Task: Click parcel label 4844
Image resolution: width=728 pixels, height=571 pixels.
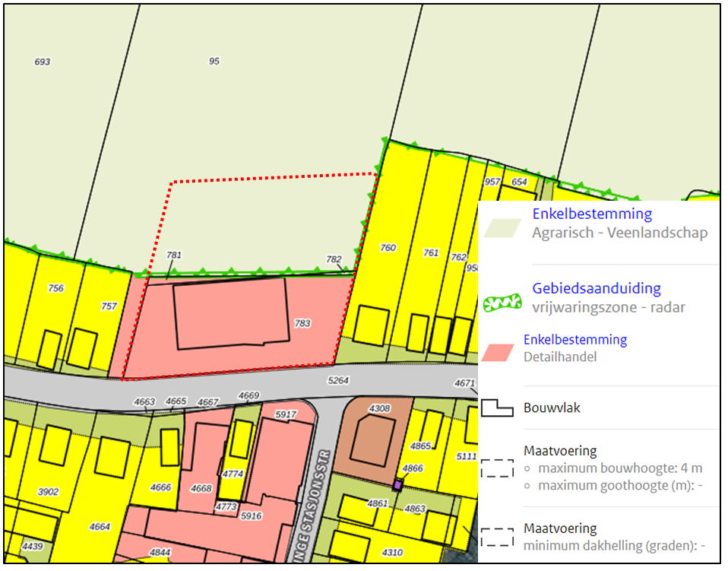Action: (x=160, y=553)
